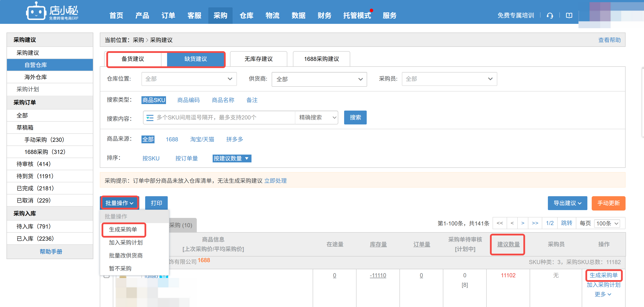Select 商品名称 as search type
The width and height of the screenshot is (644, 307).
click(x=223, y=100)
